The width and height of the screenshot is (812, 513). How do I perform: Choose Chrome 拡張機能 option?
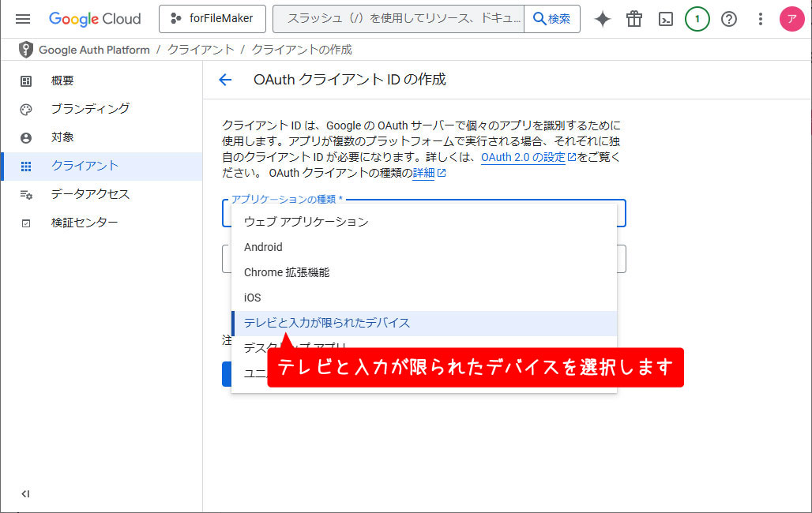tap(424, 272)
